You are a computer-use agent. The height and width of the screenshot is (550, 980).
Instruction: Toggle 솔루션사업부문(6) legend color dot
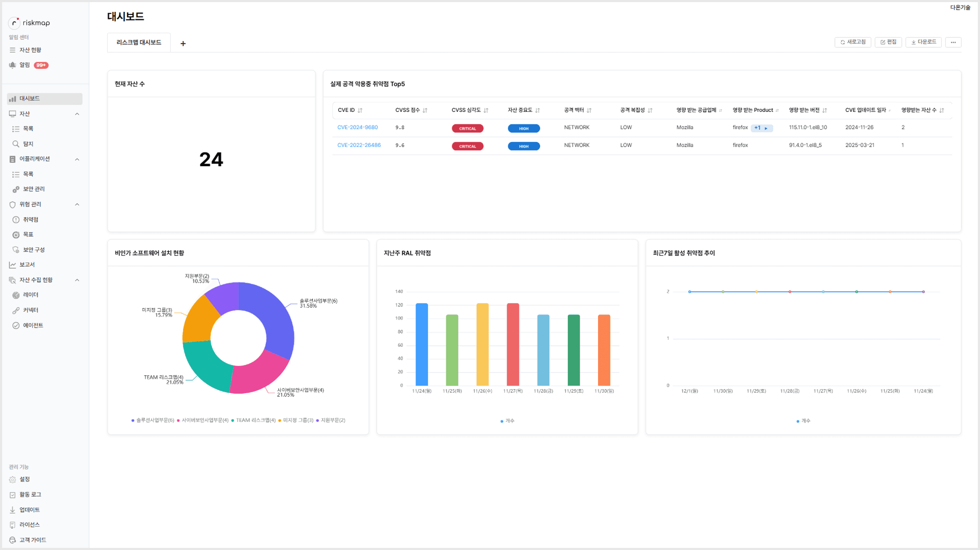coord(133,420)
